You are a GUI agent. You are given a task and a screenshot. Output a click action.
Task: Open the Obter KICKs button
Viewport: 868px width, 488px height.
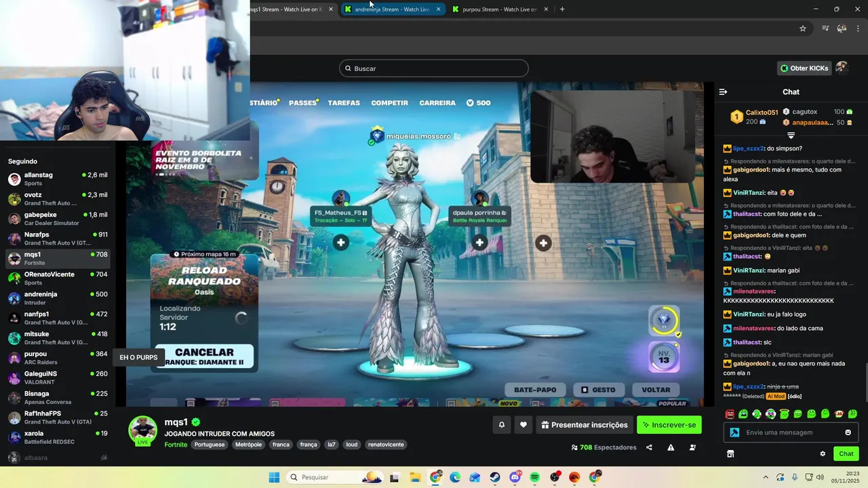(804, 68)
